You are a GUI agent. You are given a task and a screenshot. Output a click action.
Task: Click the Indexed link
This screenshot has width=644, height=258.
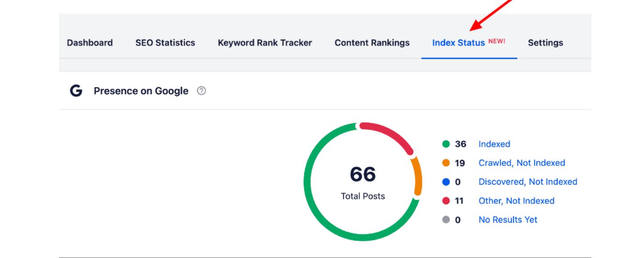click(494, 144)
